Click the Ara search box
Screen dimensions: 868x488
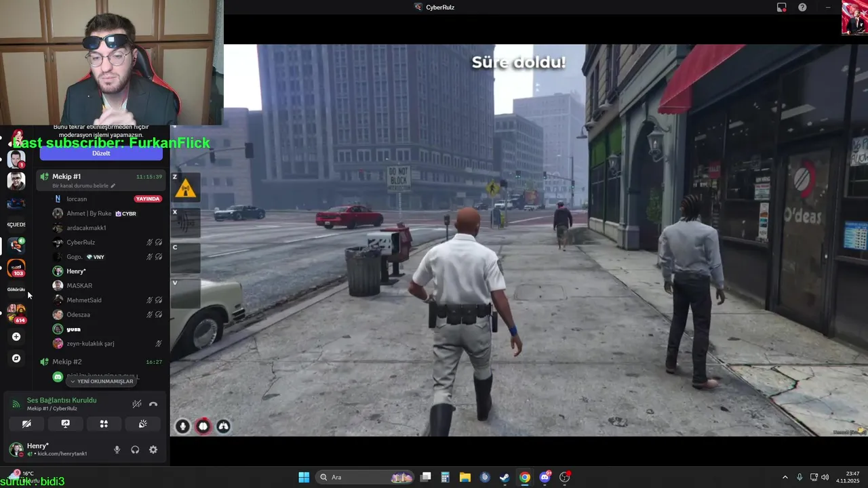(366, 477)
